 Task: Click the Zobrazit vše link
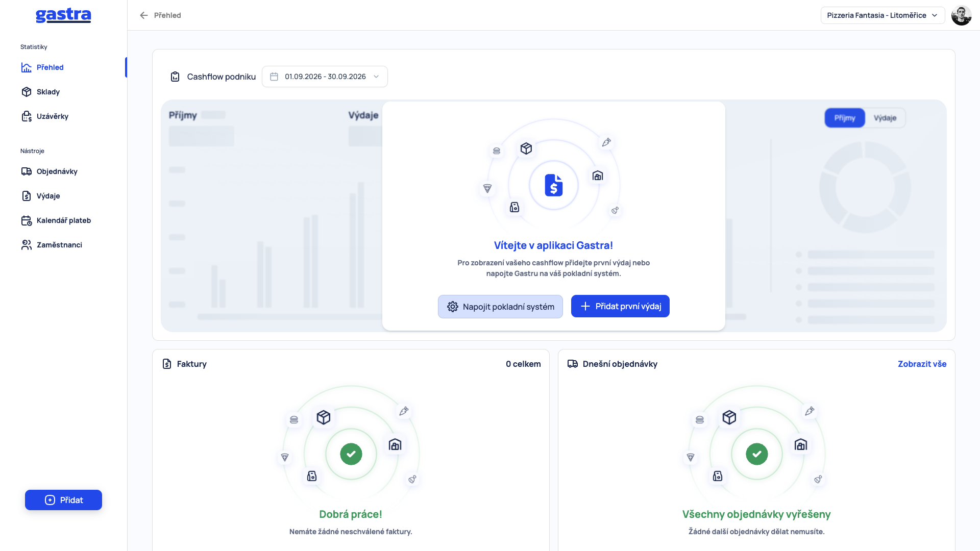click(922, 364)
